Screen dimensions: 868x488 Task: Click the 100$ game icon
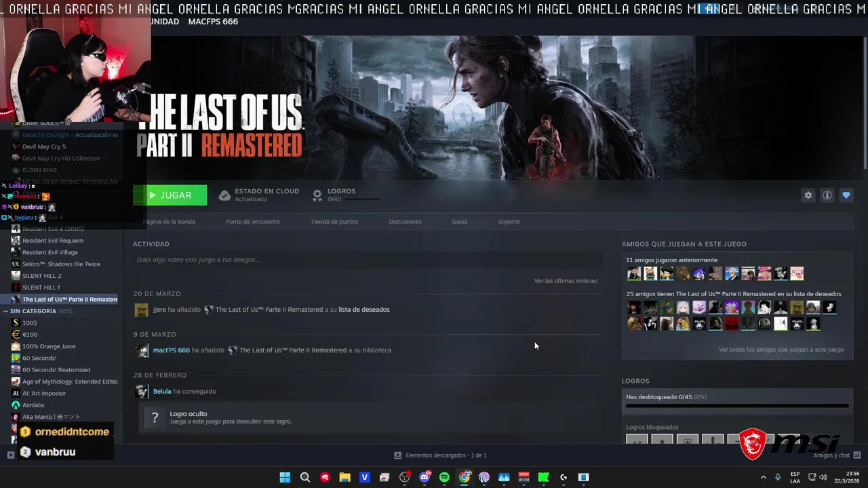pyautogui.click(x=16, y=323)
